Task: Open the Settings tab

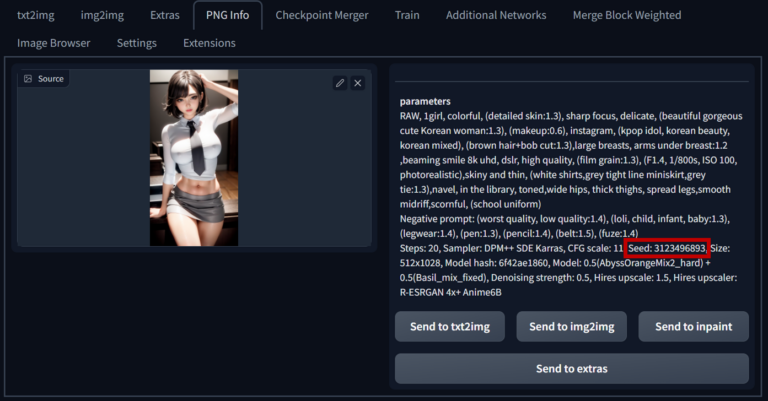Action: pyautogui.click(x=137, y=43)
